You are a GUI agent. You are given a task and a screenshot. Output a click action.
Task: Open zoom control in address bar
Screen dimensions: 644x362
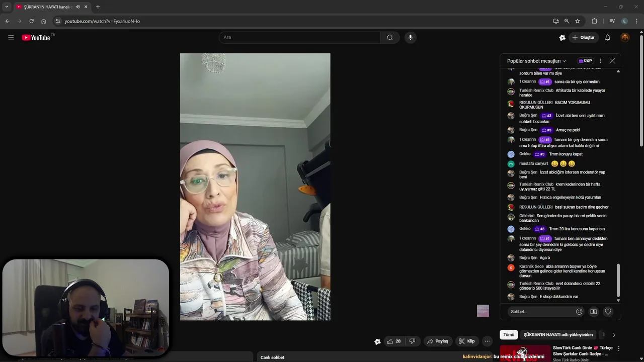(567, 21)
